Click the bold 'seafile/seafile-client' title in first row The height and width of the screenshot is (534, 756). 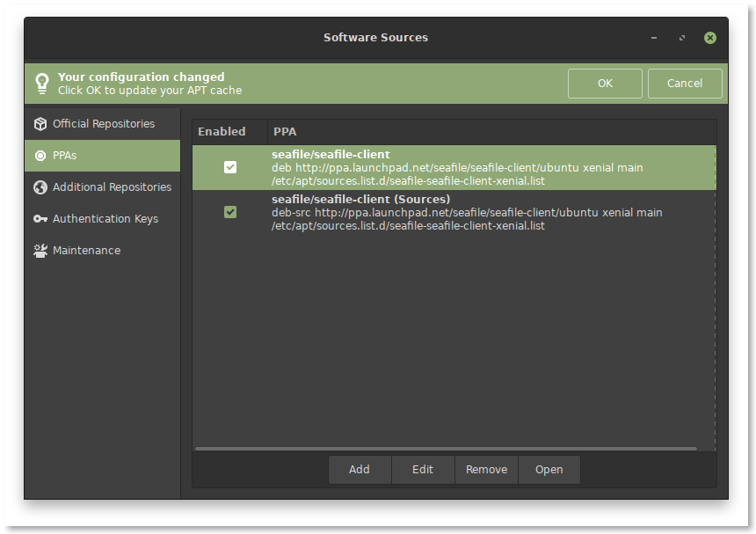tap(331, 154)
